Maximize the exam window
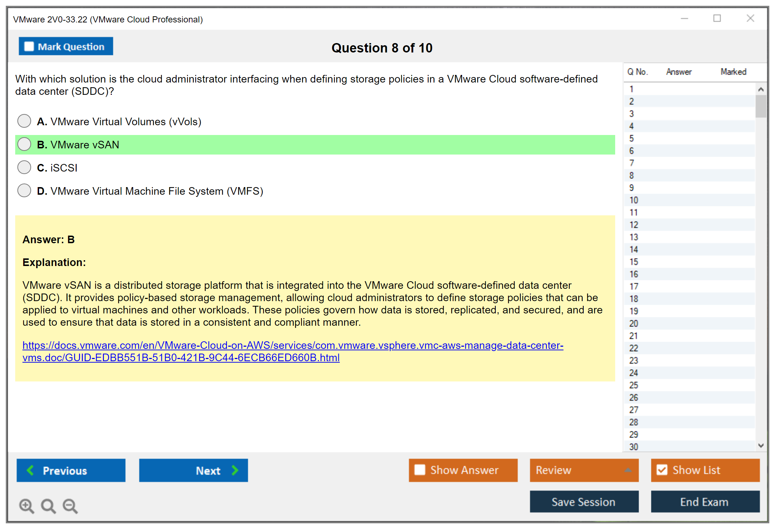Screen dimensions: 778x532 coord(717,18)
